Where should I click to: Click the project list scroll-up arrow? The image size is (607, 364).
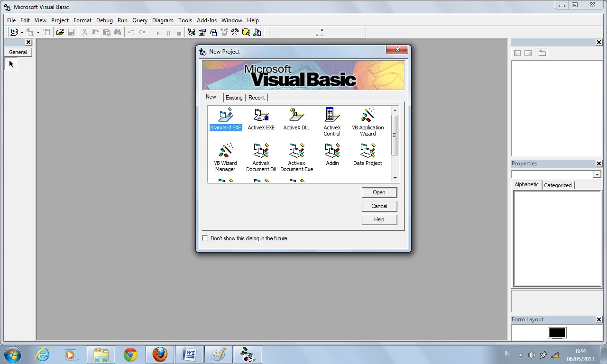point(395,110)
